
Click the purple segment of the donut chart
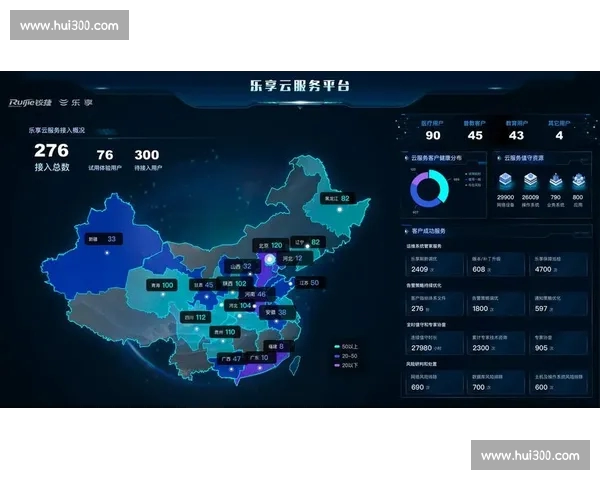(419, 179)
